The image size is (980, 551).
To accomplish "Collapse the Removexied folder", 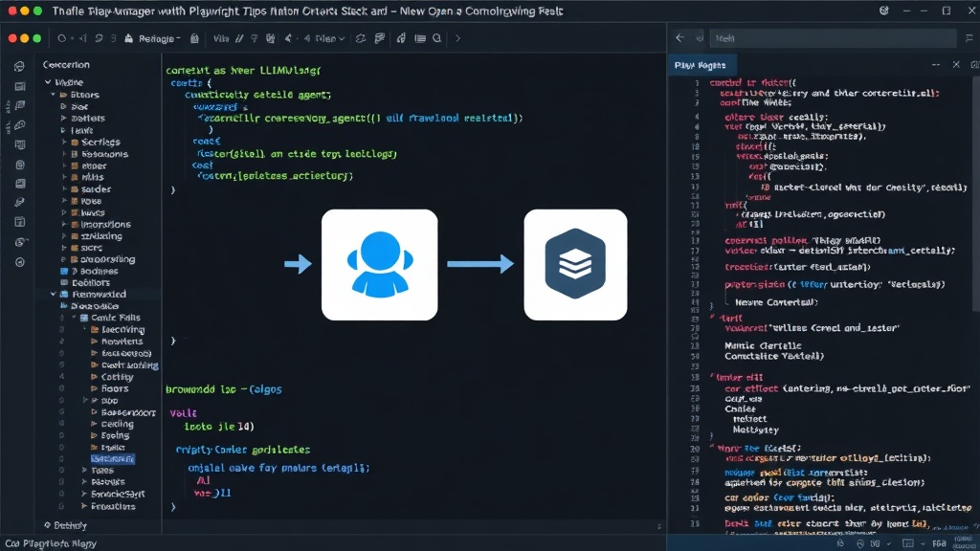I will (x=54, y=294).
